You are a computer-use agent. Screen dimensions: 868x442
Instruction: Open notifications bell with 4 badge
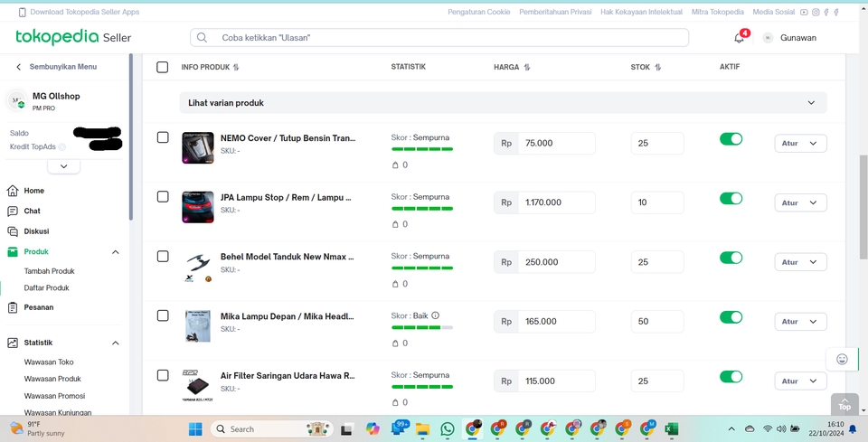pos(739,38)
